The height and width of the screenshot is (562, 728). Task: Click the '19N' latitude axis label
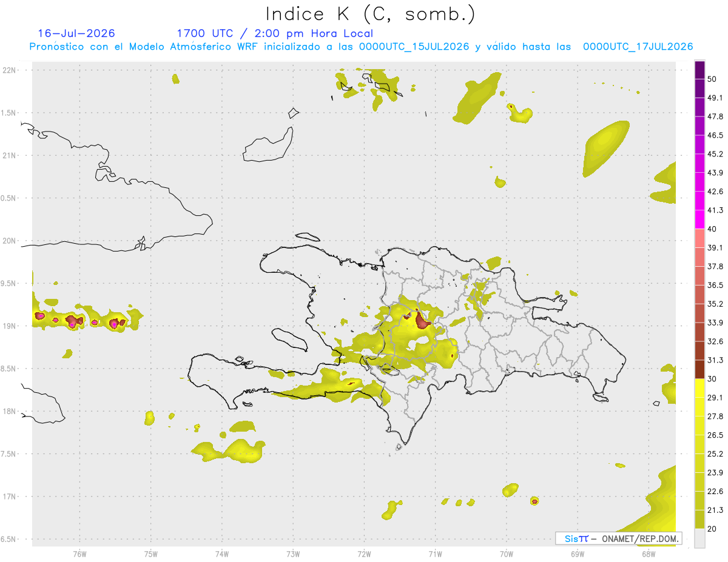tap(9, 326)
